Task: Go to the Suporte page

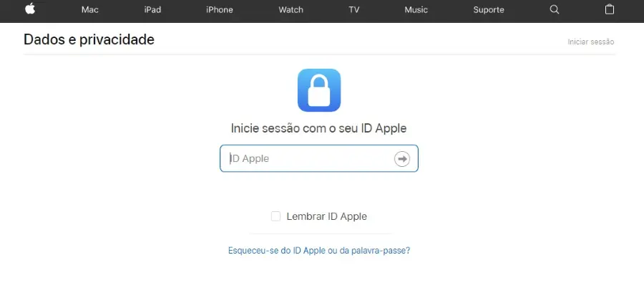Action: pyautogui.click(x=489, y=10)
